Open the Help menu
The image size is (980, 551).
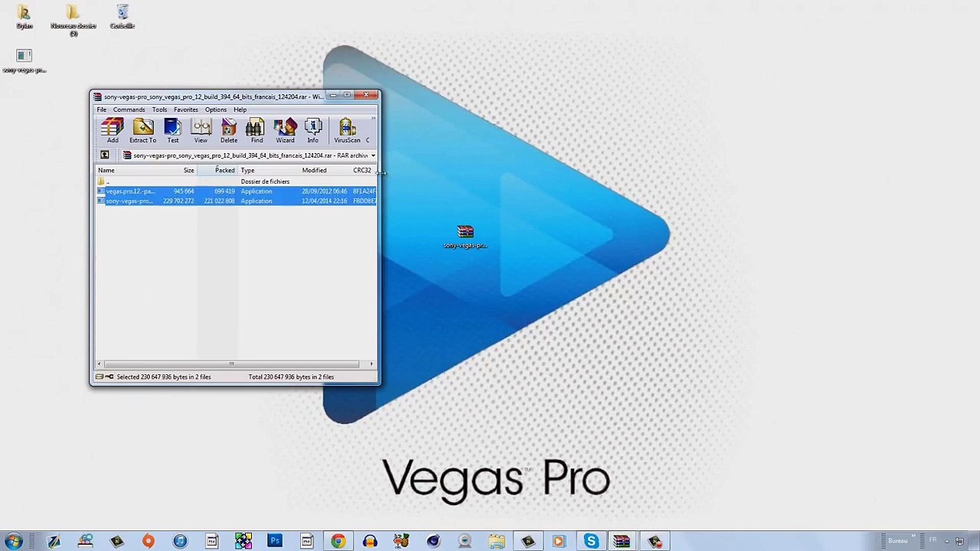click(x=240, y=109)
